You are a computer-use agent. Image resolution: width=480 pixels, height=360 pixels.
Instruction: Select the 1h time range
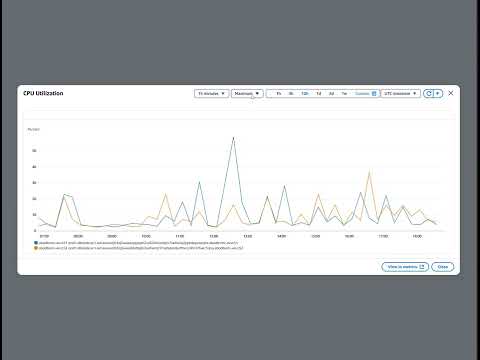click(x=279, y=94)
